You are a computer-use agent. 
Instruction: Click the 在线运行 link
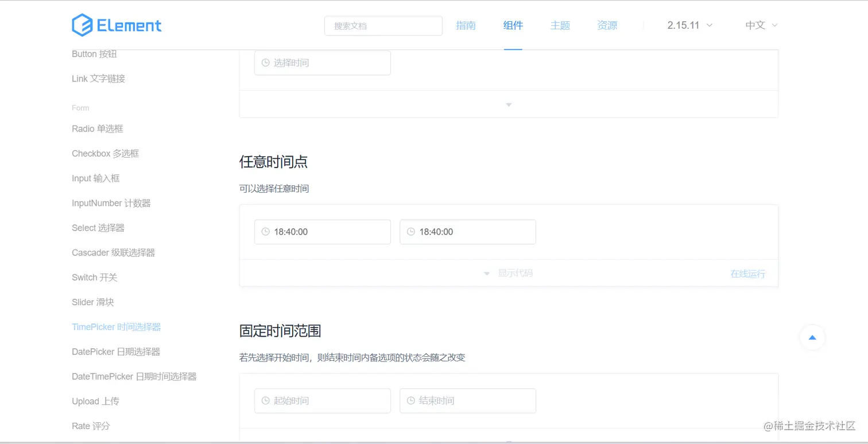747,274
